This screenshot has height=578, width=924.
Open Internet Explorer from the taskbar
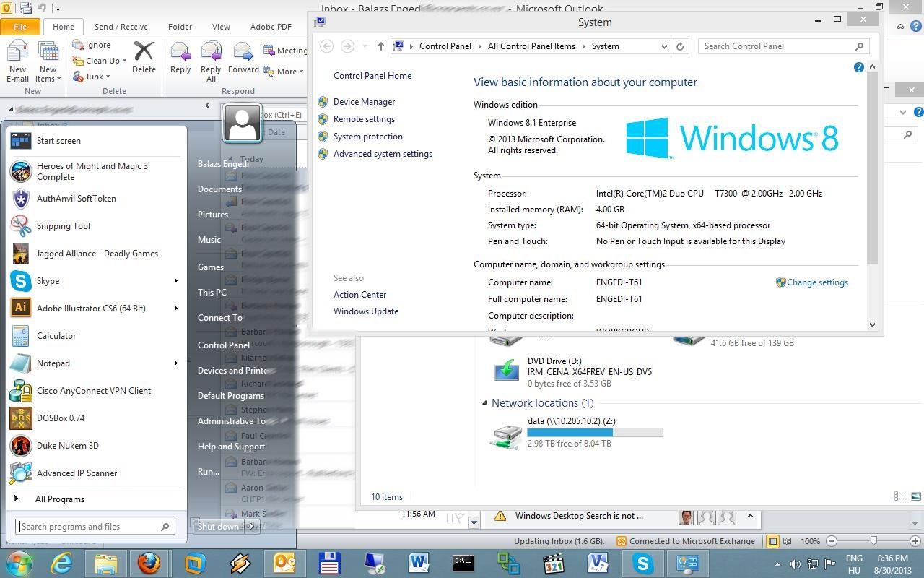pos(61,563)
